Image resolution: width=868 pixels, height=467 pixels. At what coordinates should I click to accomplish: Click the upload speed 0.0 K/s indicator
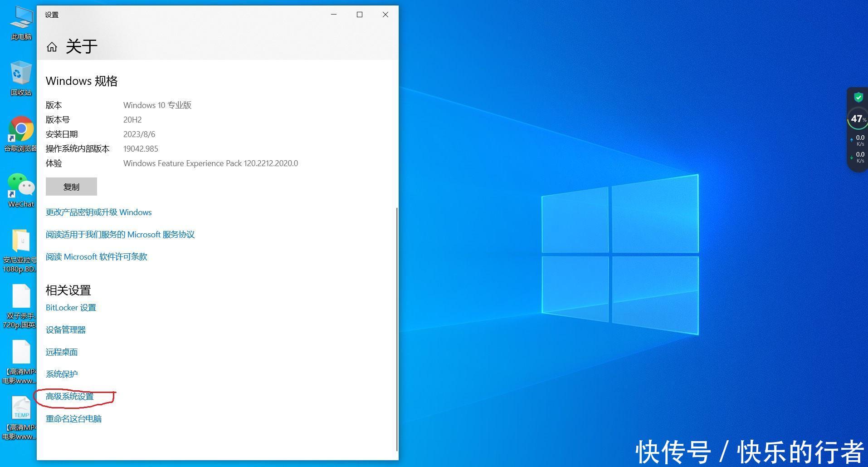coord(858,140)
